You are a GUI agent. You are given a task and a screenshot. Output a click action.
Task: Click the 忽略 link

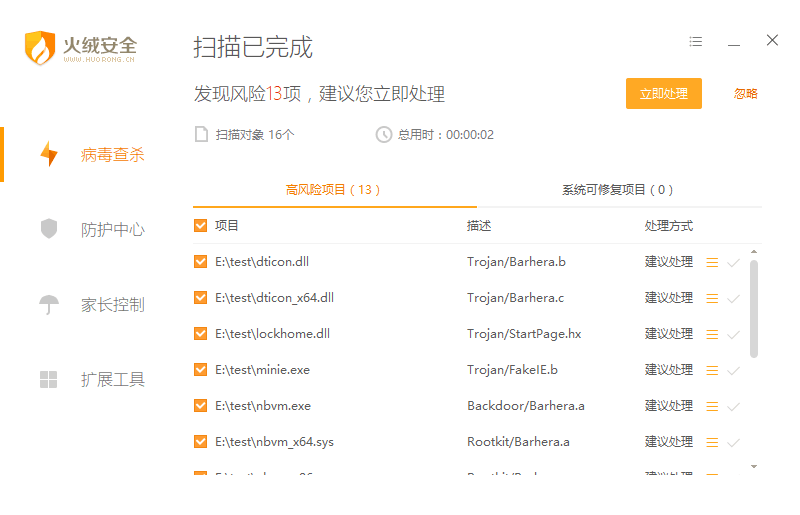(746, 93)
